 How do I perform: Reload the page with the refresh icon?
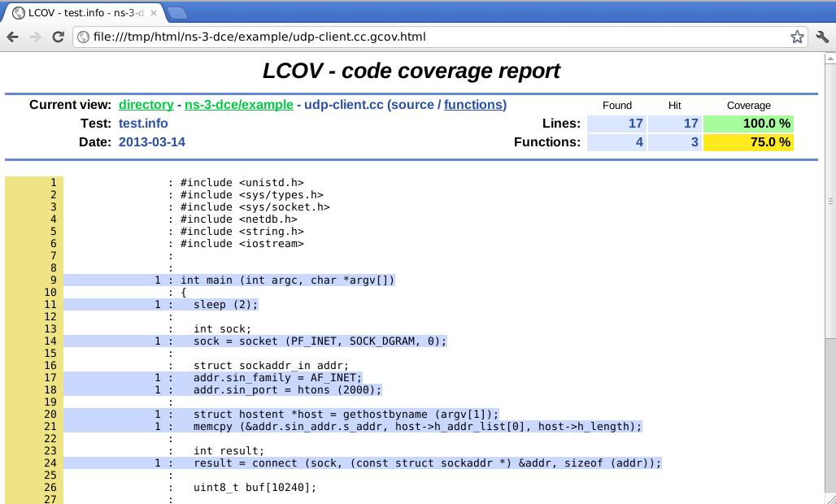click(58, 37)
